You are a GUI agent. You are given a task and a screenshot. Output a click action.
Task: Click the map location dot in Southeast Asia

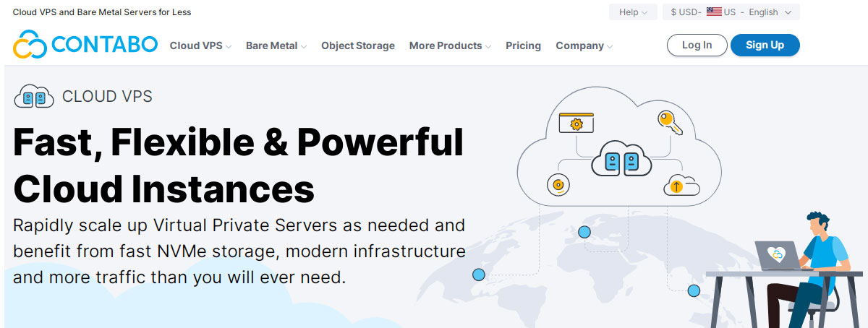point(694,290)
